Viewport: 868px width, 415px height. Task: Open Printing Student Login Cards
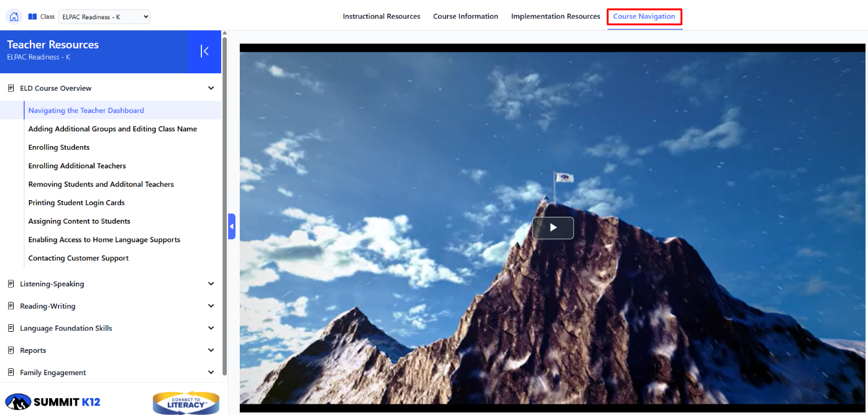(76, 203)
